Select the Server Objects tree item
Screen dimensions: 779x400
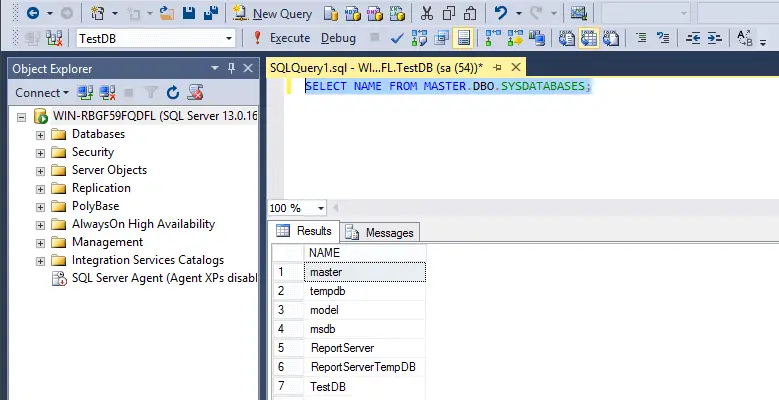pos(109,170)
